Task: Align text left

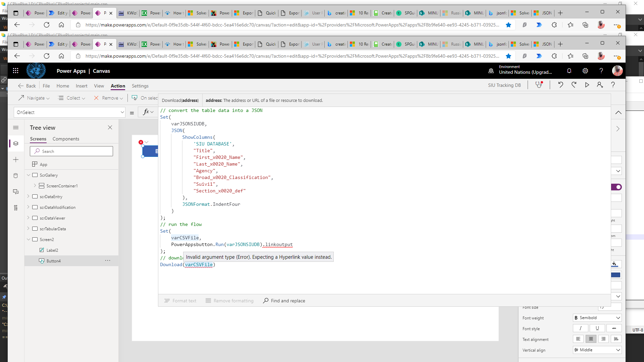Action: point(578,339)
